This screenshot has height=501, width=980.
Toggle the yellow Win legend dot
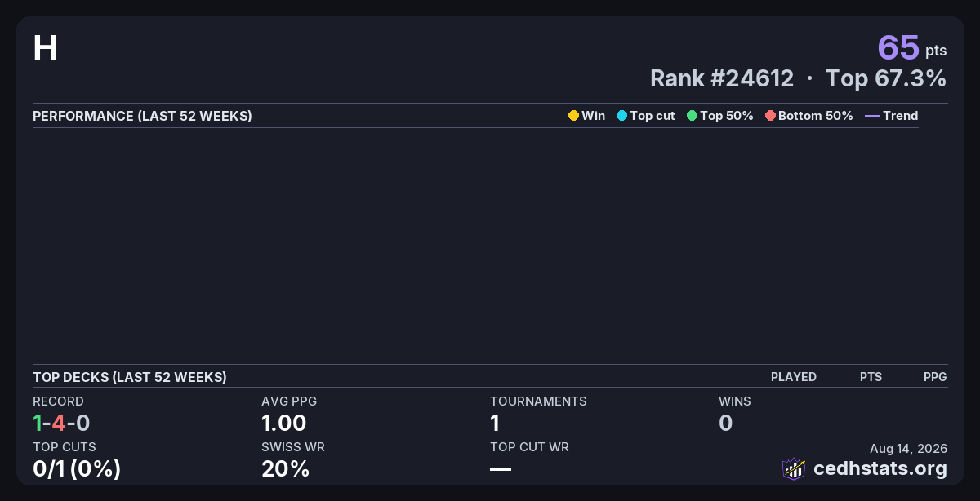pos(573,116)
